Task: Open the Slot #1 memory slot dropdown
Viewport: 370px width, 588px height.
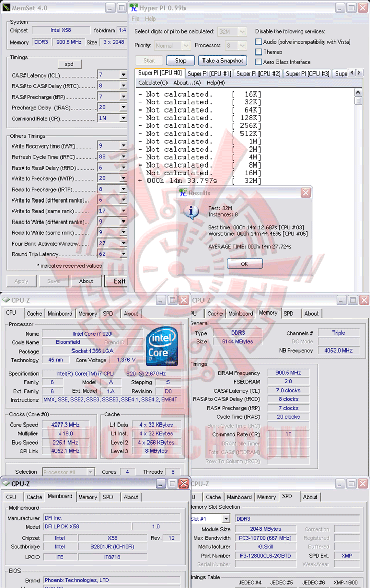Action: [226, 519]
